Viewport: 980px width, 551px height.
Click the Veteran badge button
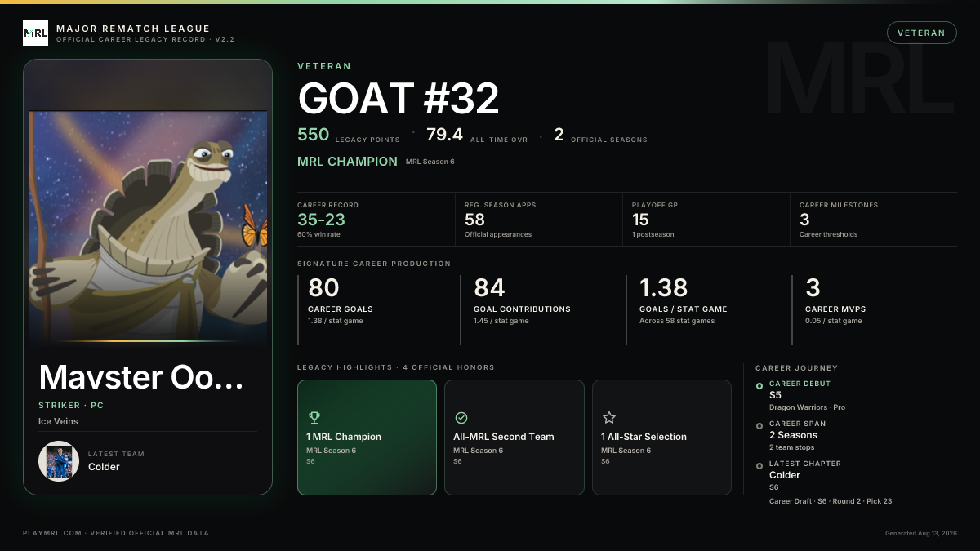tap(921, 33)
